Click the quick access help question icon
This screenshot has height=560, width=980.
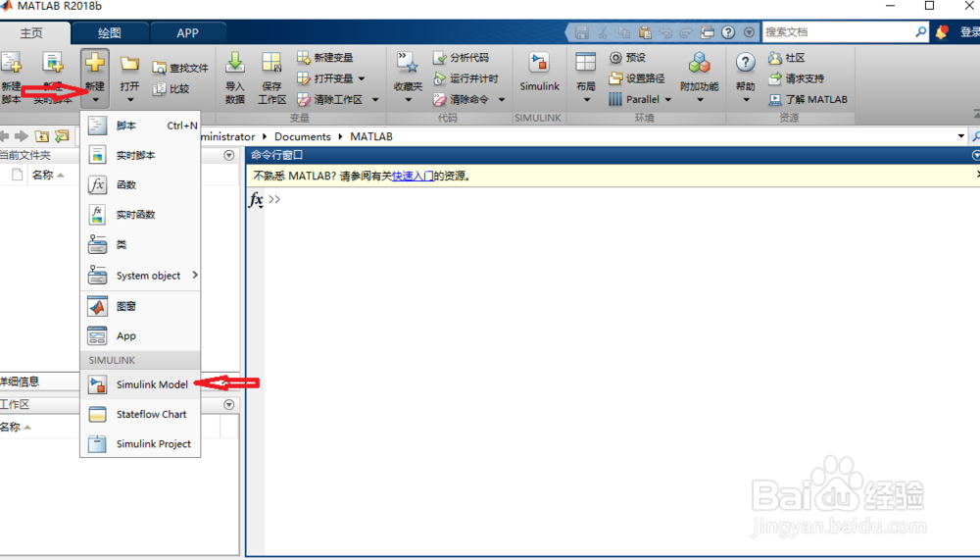point(728,32)
